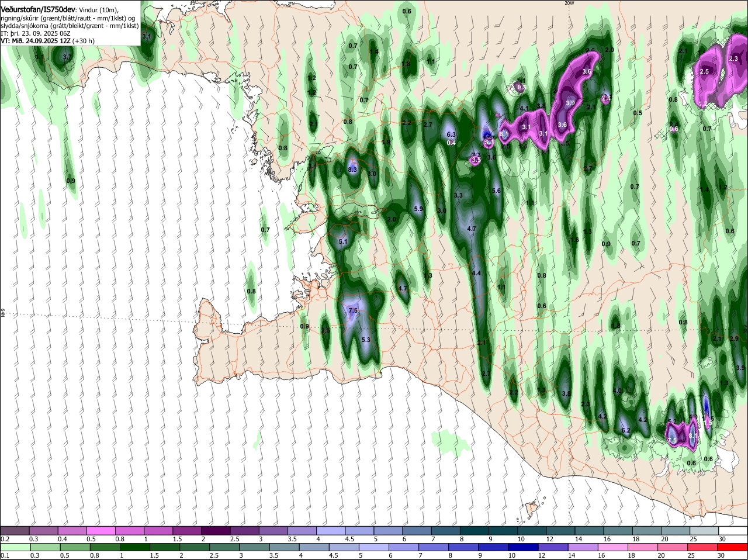The image size is (748, 560).
Task: Click the 4.0 precipitation value on the map
Action: coord(617,390)
